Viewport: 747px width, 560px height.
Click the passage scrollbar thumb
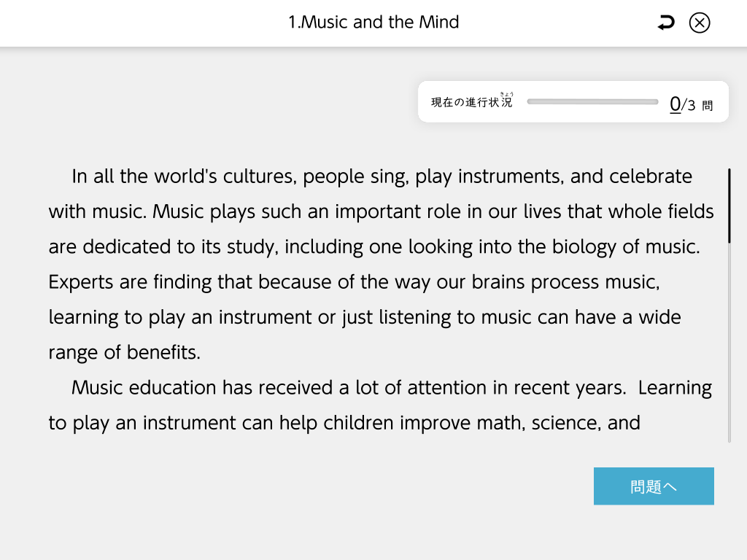pos(729,206)
